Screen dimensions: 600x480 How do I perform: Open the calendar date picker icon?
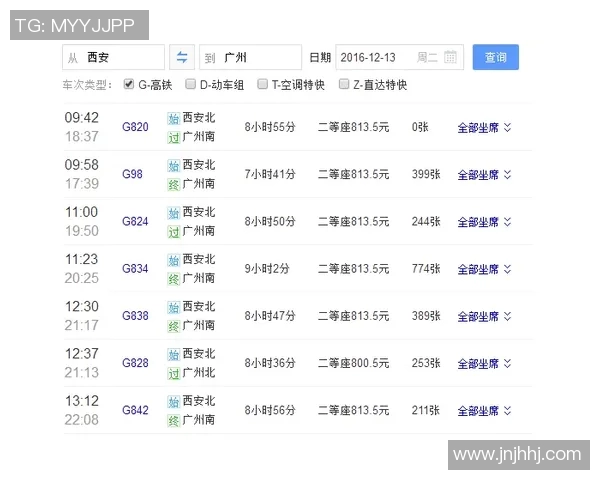click(450, 57)
